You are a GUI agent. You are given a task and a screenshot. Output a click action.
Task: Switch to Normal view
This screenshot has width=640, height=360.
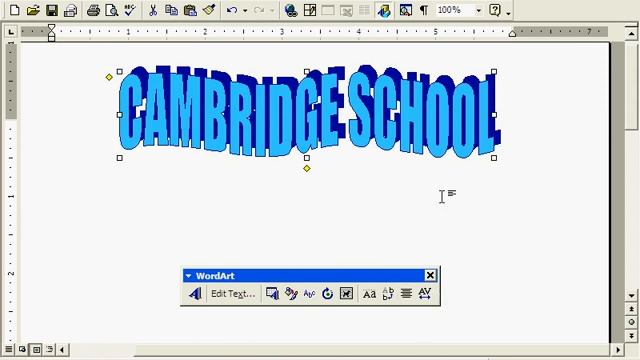tap(9, 349)
